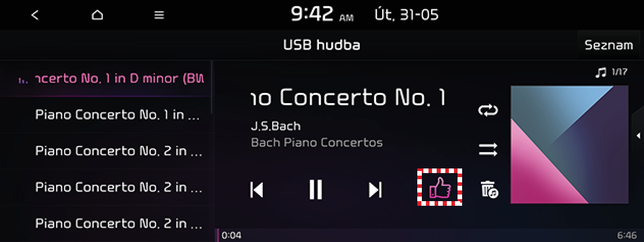This screenshot has height=242, width=644.
Task: Tap the 9:42 AM clock display
Action: click(322, 15)
